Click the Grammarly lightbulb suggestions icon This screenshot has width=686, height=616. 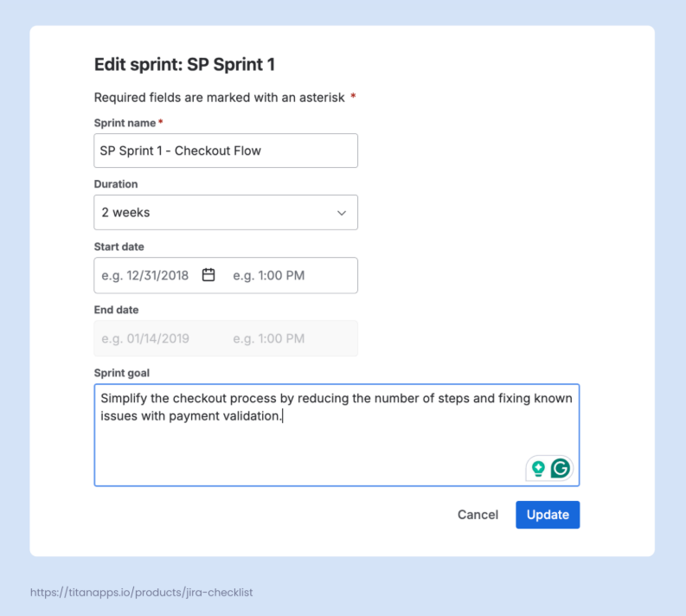(x=538, y=469)
